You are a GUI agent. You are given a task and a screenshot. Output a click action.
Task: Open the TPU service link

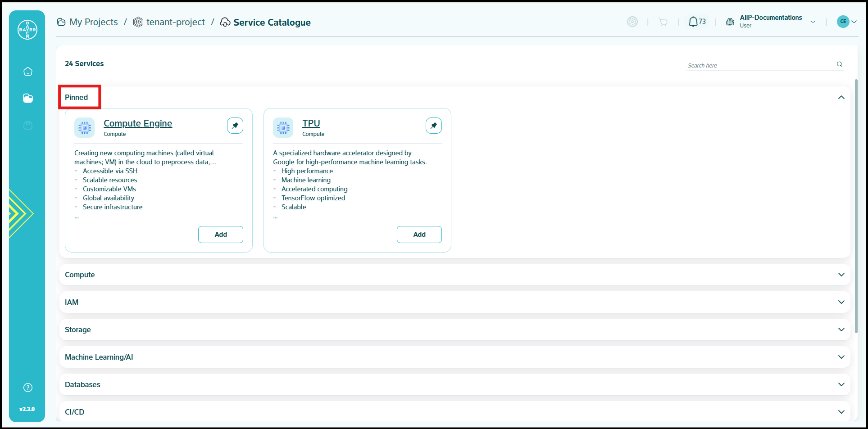[311, 123]
